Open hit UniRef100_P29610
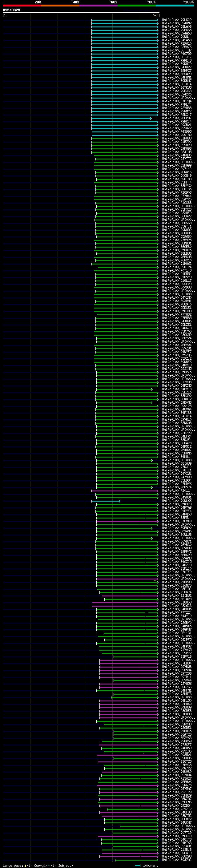This screenshot has height=868, width=197. [176, 43]
